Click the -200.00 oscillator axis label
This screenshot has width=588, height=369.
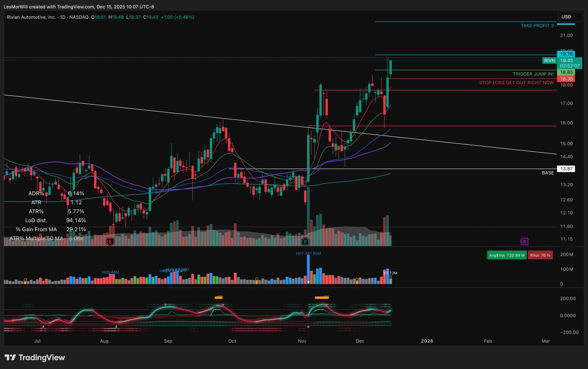(x=568, y=332)
